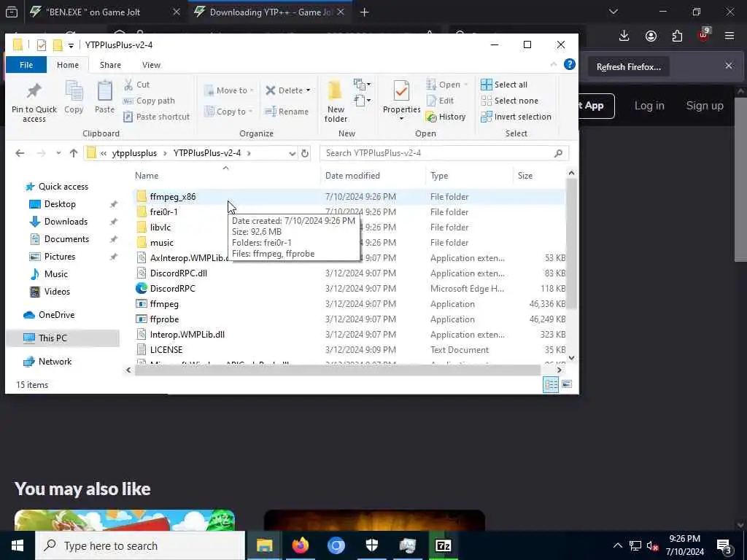Screen dimensions: 747x560
Task: Create a New folder
Action: [336, 102]
